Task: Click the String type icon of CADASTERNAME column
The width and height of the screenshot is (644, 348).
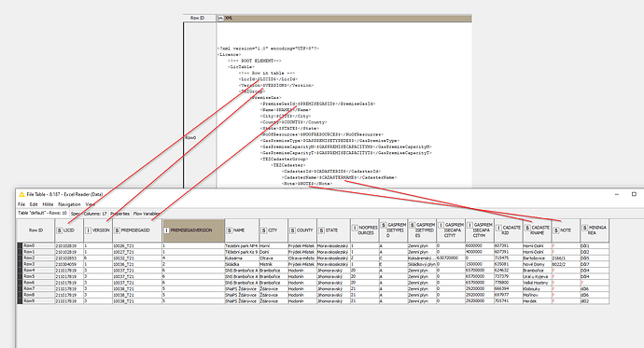Action: (527, 228)
